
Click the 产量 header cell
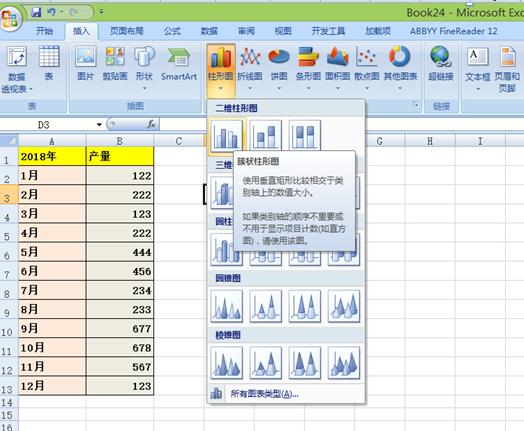coord(120,156)
